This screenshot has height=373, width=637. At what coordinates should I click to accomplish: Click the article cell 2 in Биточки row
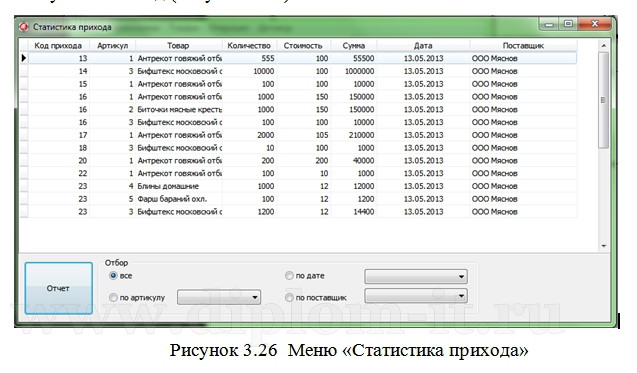click(113, 109)
